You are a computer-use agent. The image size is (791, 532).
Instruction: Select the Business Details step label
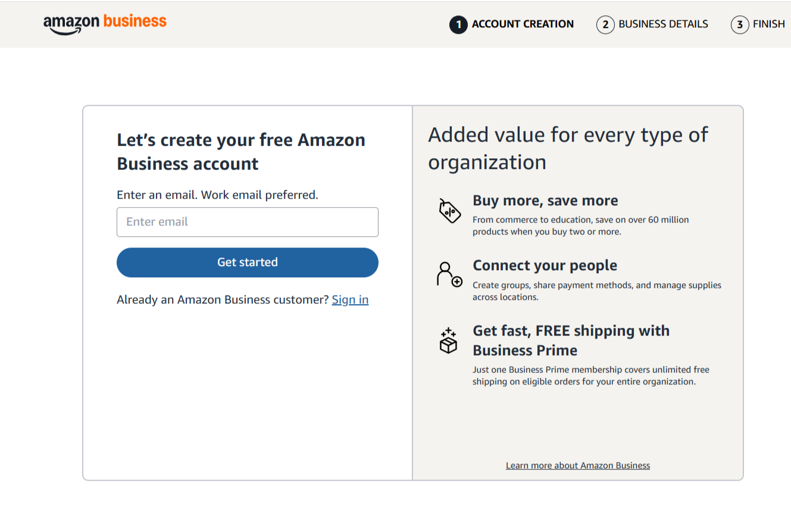coord(663,24)
